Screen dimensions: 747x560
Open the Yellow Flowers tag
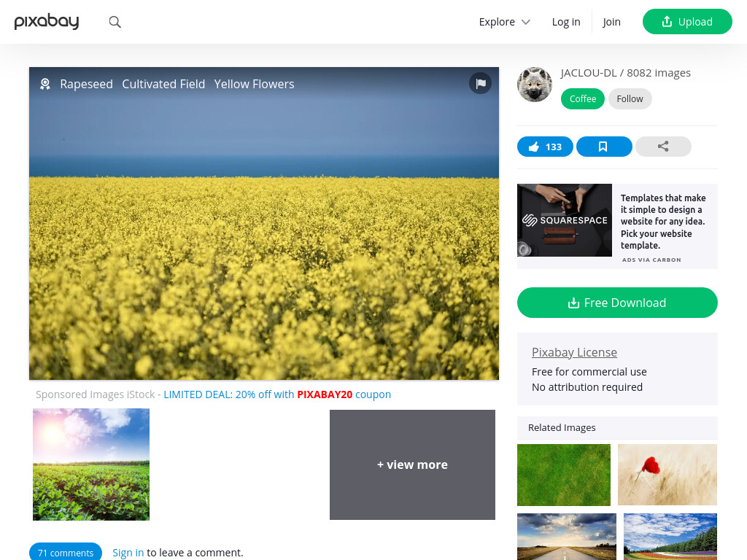[x=254, y=85]
